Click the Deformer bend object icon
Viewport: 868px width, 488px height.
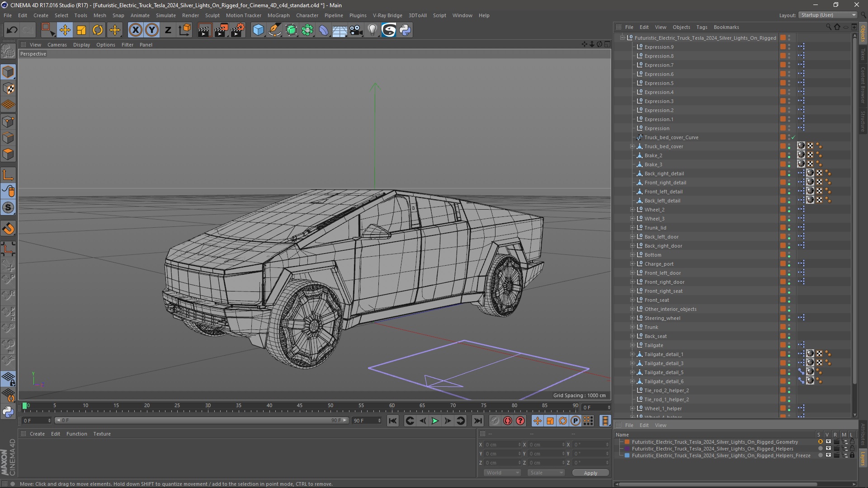tap(324, 30)
